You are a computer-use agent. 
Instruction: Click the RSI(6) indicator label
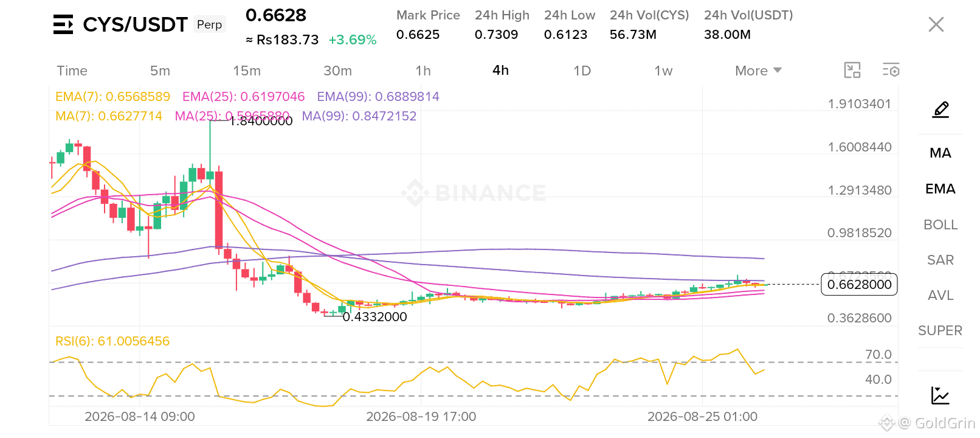coord(112,341)
